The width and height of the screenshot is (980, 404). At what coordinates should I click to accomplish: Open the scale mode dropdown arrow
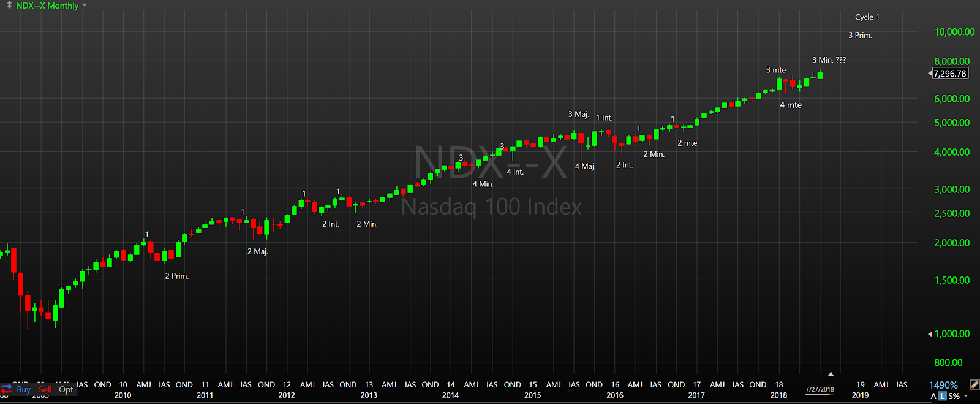(966, 396)
